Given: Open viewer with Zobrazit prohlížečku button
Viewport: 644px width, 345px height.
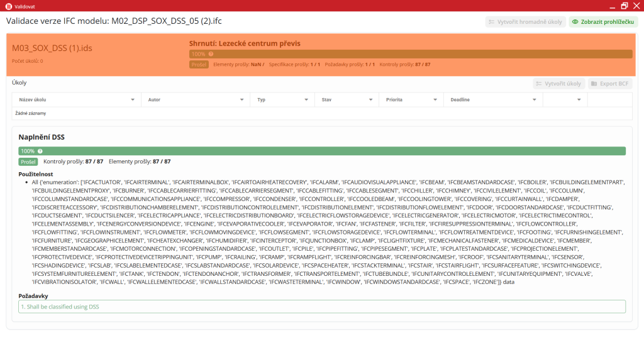Looking at the screenshot, I should [x=603, y=22].
